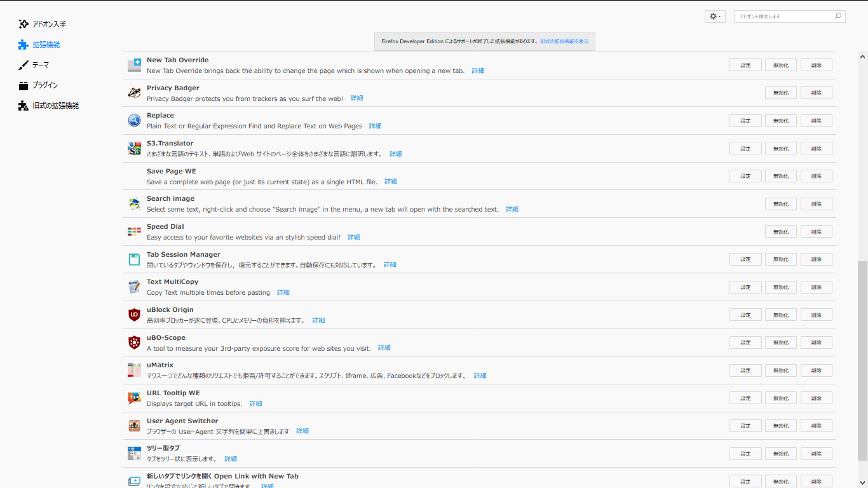The width and height of the screenshot is (868, 488).
Task: Open the 詳細 link for Text MultiCopy
Action: tap(283, 292)
